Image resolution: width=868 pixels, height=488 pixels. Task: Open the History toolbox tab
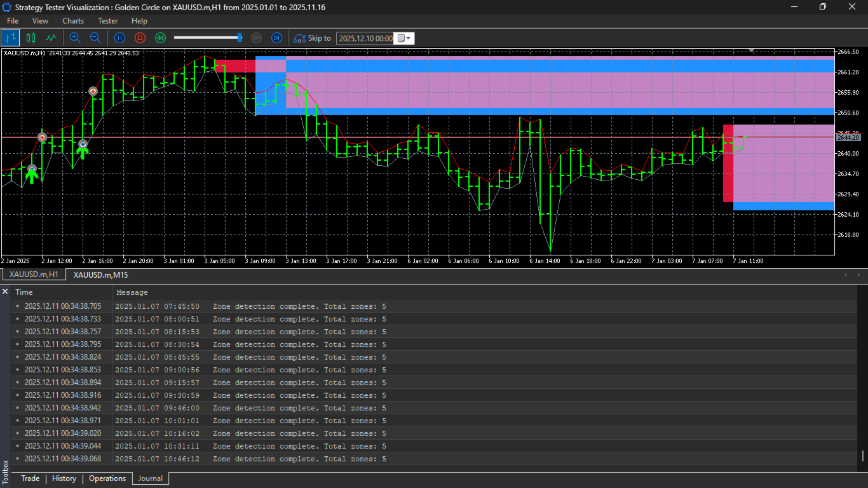click(x=64, y=478)
